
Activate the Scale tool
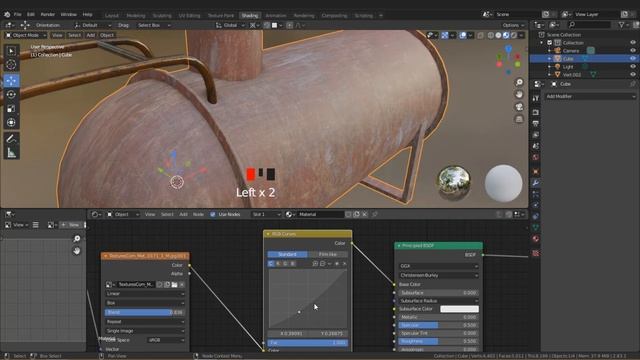tap(11, 109)
